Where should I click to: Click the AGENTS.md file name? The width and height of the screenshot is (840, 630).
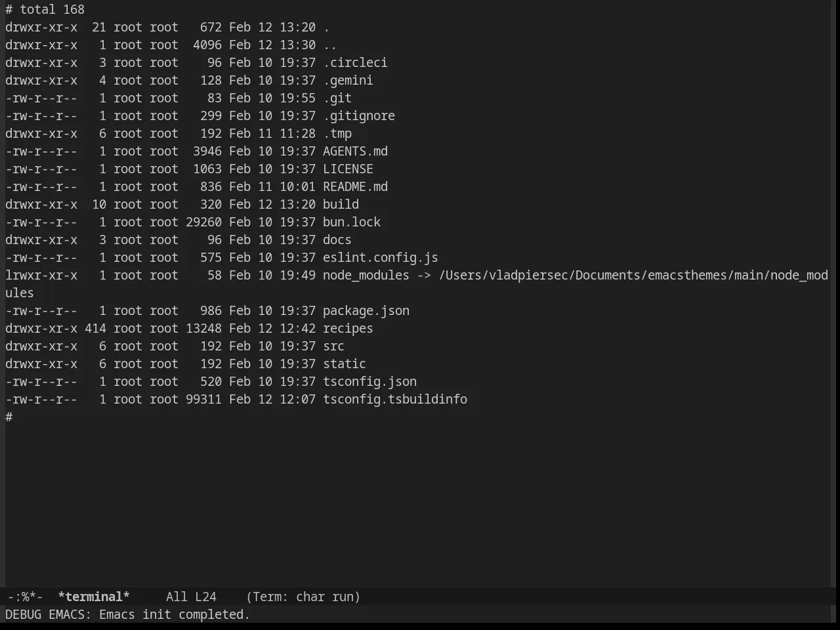pyautogui.click(x=355, y=151)
